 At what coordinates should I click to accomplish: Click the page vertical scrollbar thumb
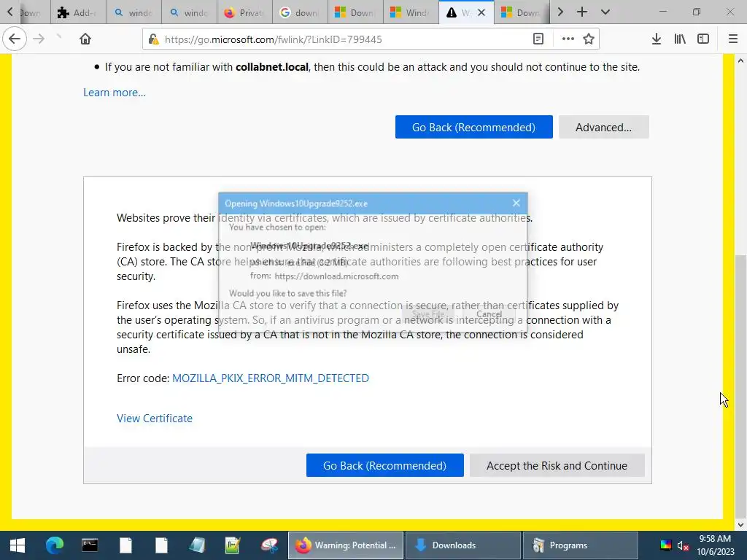pos(740,386)
